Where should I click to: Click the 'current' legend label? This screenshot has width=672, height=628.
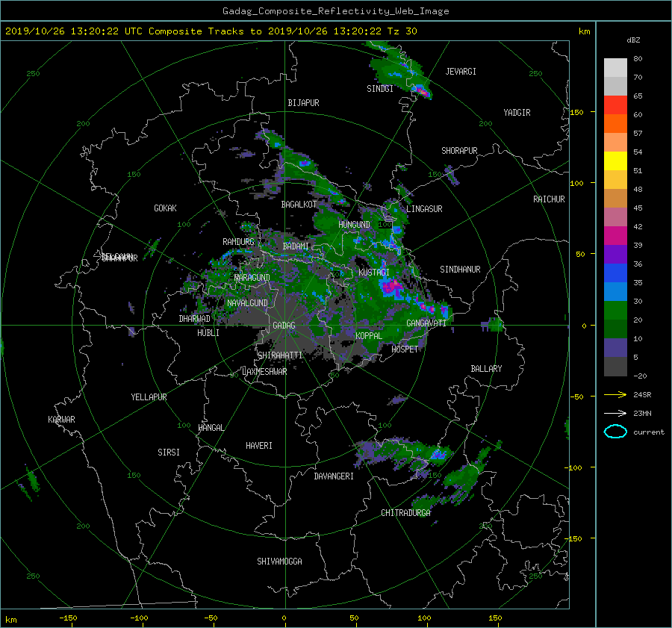pyautogui.click(x=649, y=432)
